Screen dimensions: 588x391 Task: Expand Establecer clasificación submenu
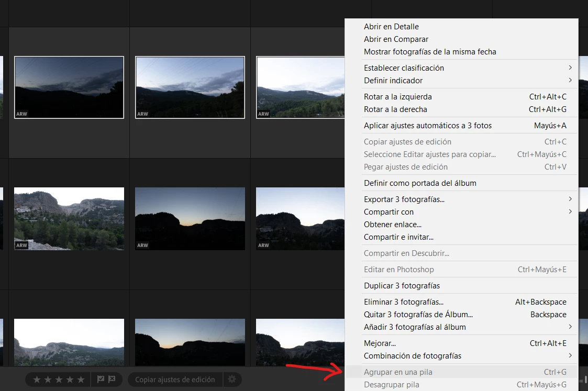click(x=570, y=68)
